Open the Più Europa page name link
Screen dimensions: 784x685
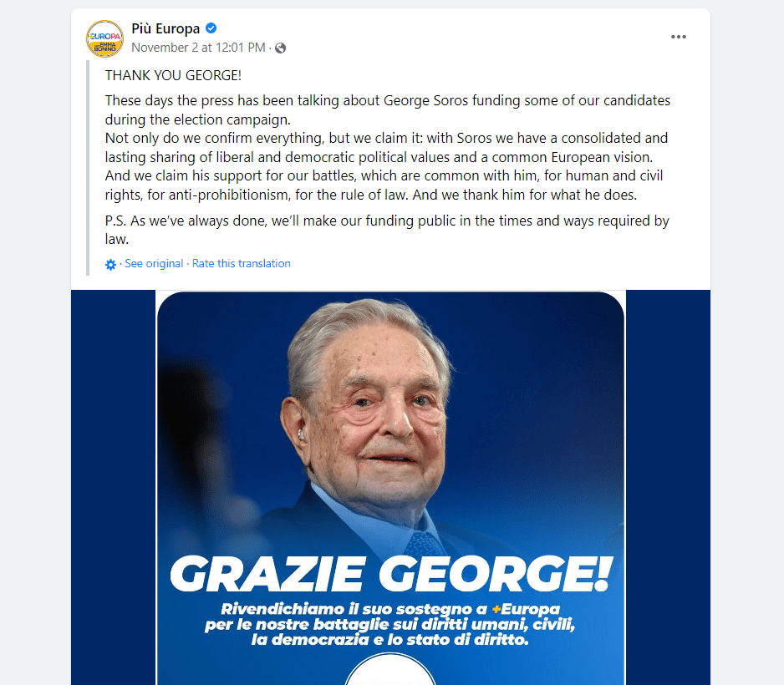166,29
